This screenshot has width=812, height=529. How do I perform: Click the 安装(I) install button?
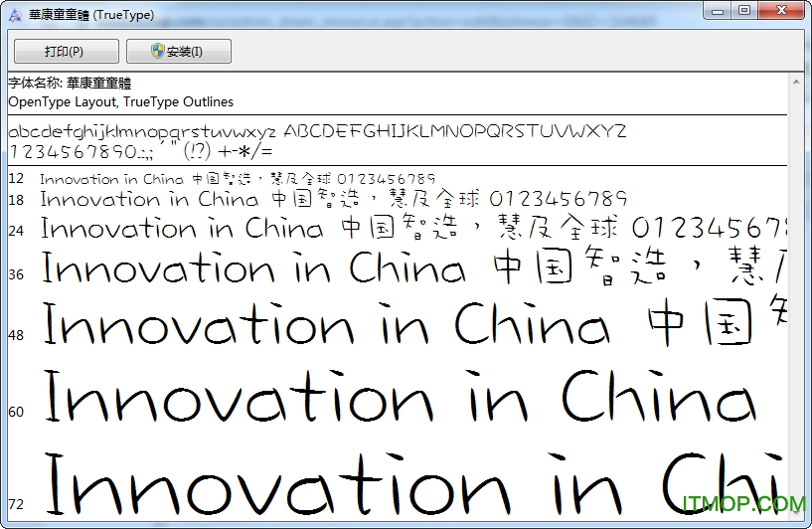coord(179,52)
